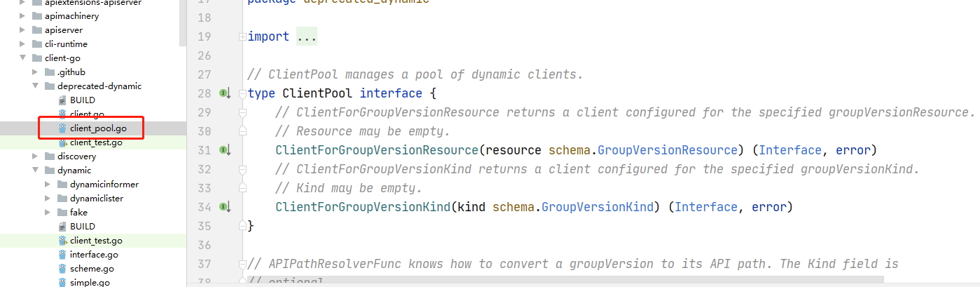Click the apimachinery folder icon

[36, 16]
